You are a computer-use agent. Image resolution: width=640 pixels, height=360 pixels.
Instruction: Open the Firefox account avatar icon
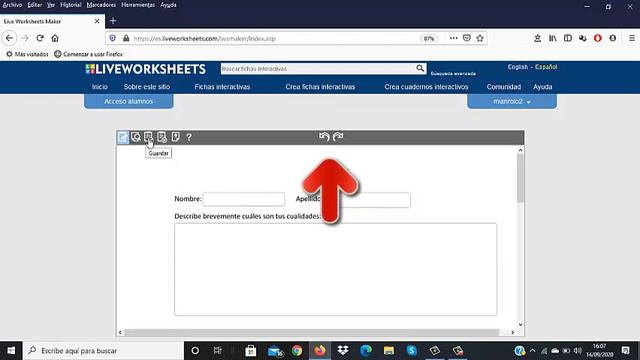(x=613, y=38)
